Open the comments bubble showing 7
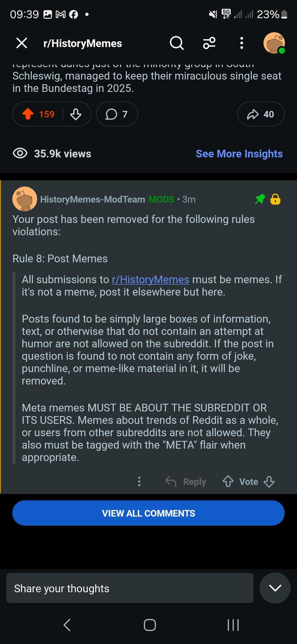The image size is (297, 644). click(117, 114)
